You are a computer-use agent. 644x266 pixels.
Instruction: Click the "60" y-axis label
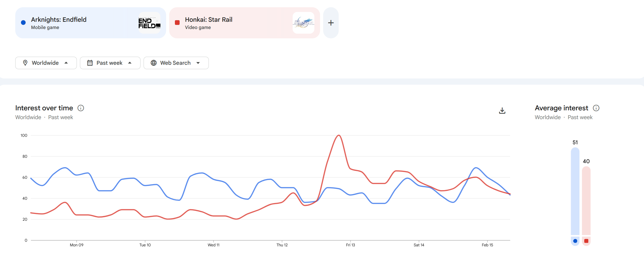pos(25,177)
